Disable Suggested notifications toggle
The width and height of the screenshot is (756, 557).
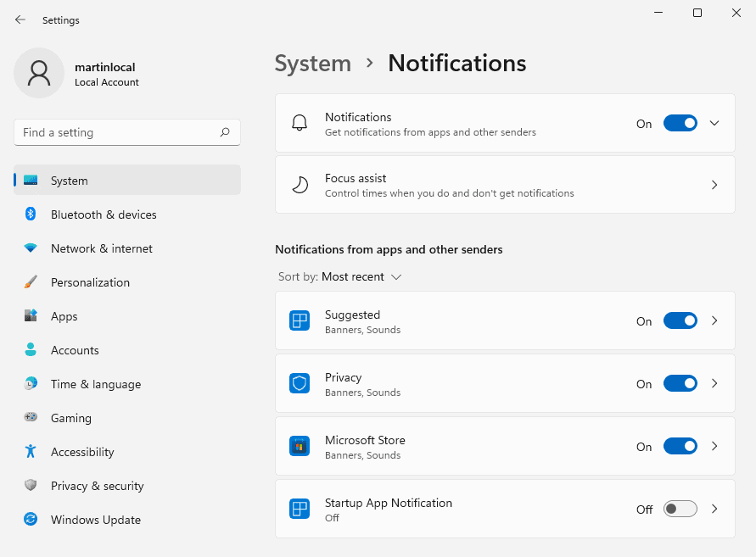pos(680,320)
